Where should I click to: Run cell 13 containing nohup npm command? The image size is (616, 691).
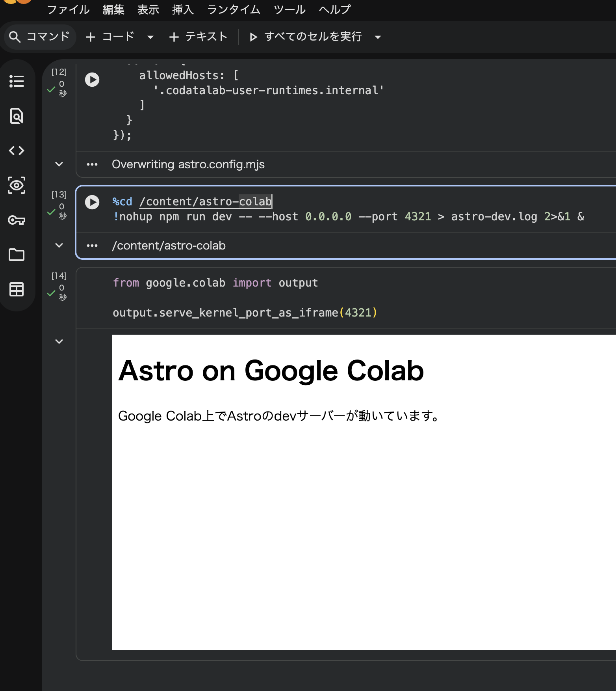[x=92, y=202]
